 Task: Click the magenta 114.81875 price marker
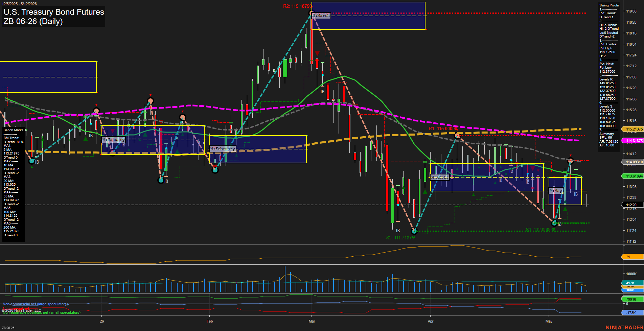click(632, 141)
